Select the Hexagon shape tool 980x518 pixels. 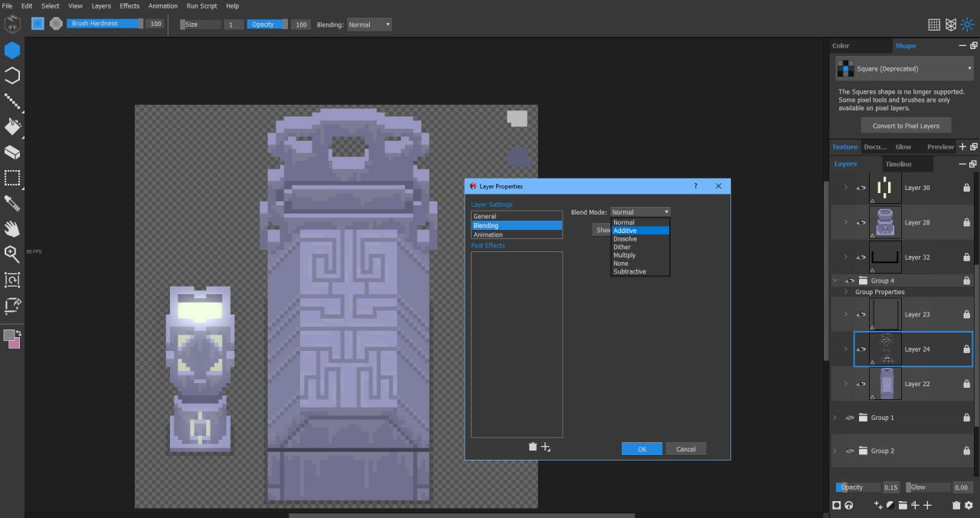[11, 50]
